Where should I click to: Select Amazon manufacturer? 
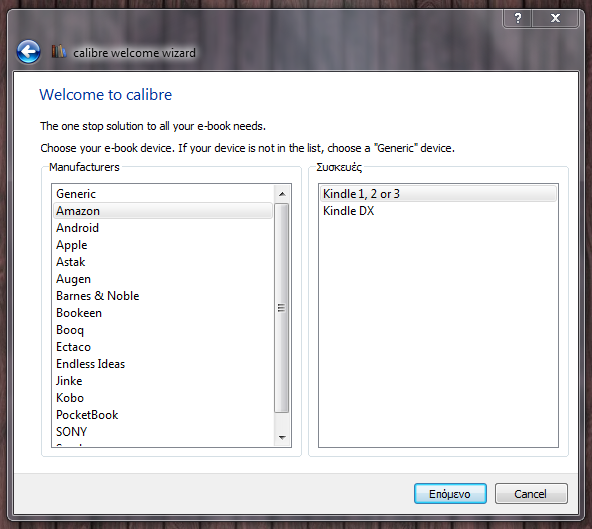163,211
